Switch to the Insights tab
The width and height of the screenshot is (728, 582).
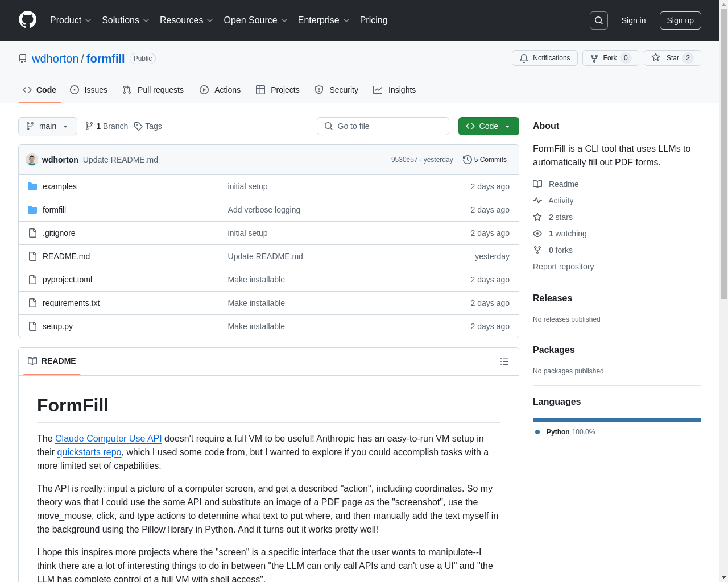point(395,90)
